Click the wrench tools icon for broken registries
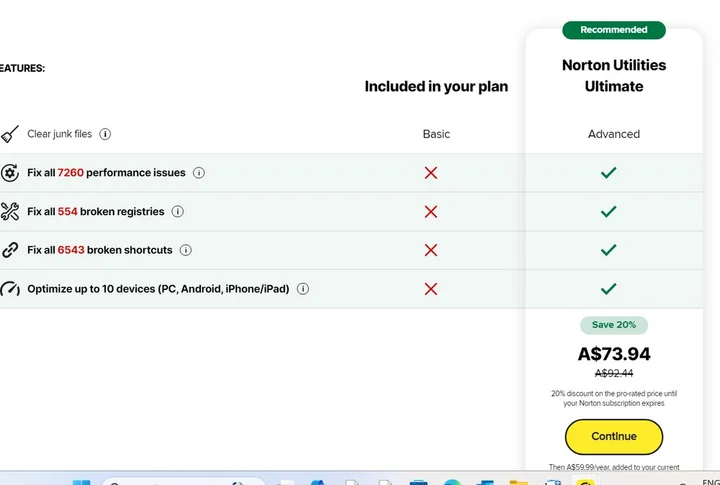The width and height of the screenshot is (720, 485). click(x=10, y=211)
